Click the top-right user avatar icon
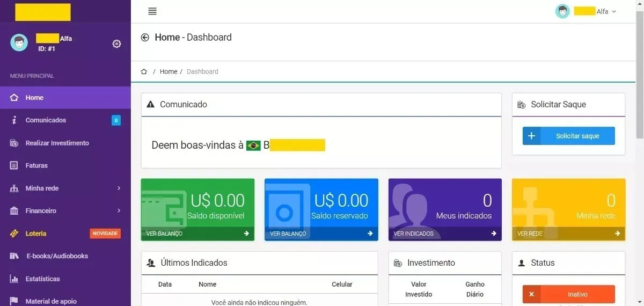This screenshot has height=306, width=644. (562, 11)
